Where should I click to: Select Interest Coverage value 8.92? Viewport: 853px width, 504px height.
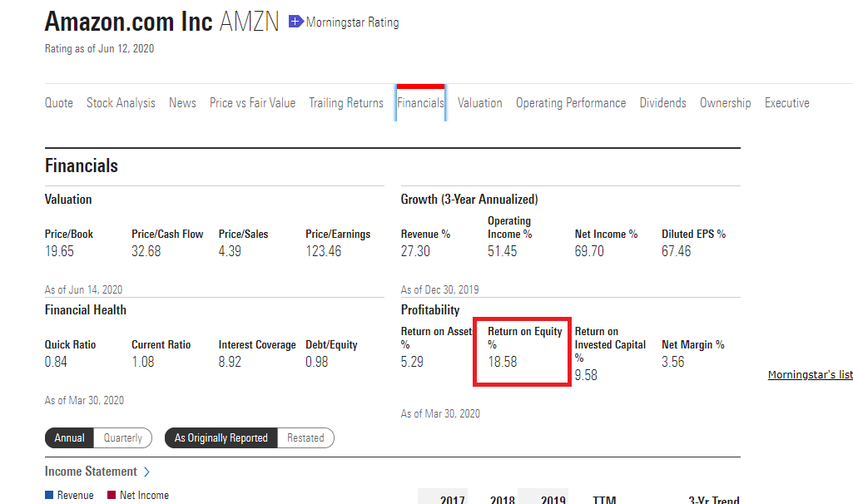click(230, 362)
